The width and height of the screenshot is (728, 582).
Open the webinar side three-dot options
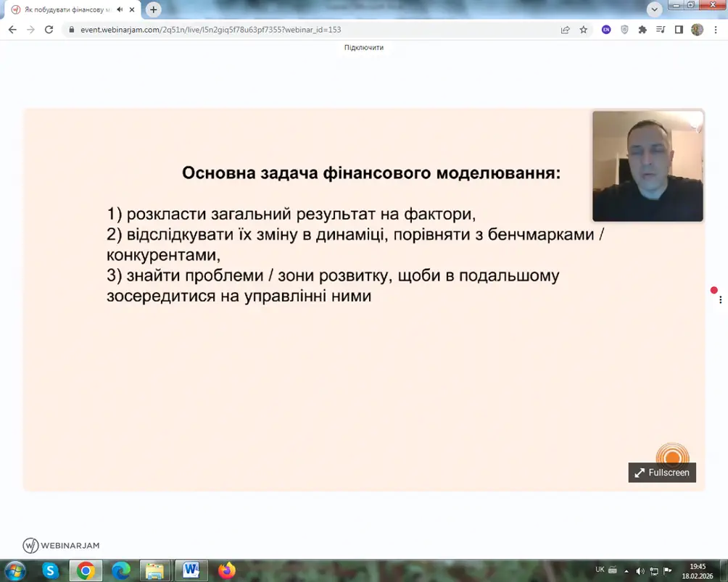point(720,299)
